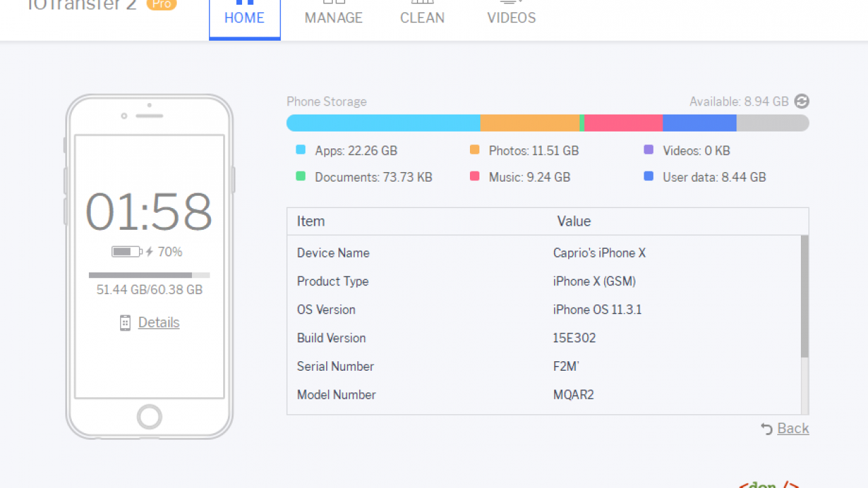Viewport: 868px width, 488px height.
Task: Click the '51.44 GB/60.38 GB' text
Action: click(x=149, y=290)
